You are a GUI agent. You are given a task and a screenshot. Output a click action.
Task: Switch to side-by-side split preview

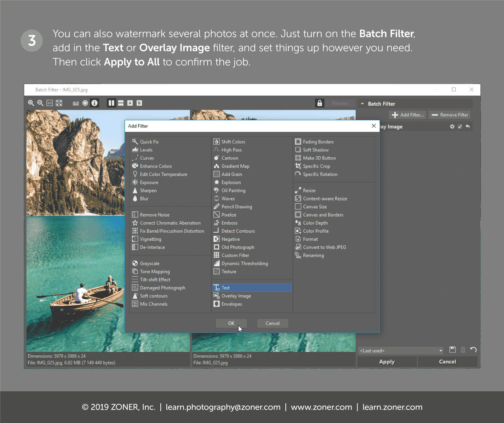click(x=111, y=103)
